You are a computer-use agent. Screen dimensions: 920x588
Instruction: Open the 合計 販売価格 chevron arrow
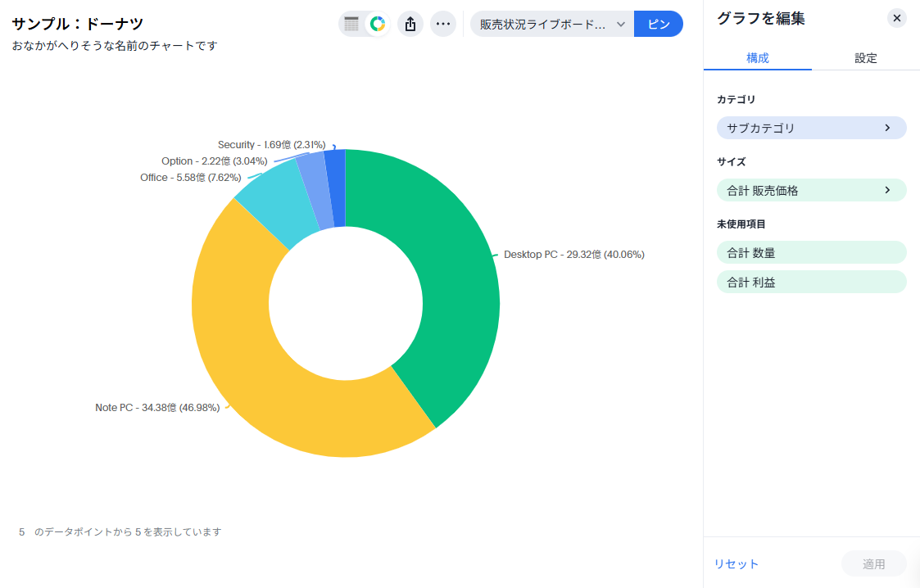[x=887, y=190]
